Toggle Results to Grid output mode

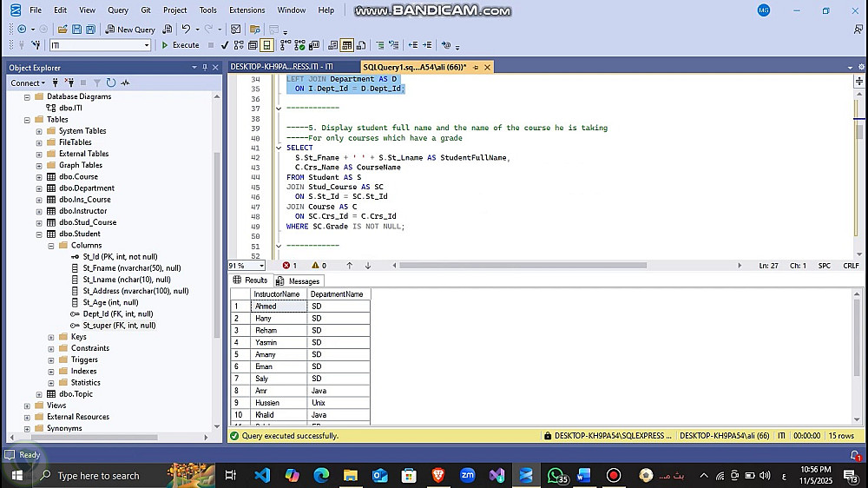click(x=347, y=45)
